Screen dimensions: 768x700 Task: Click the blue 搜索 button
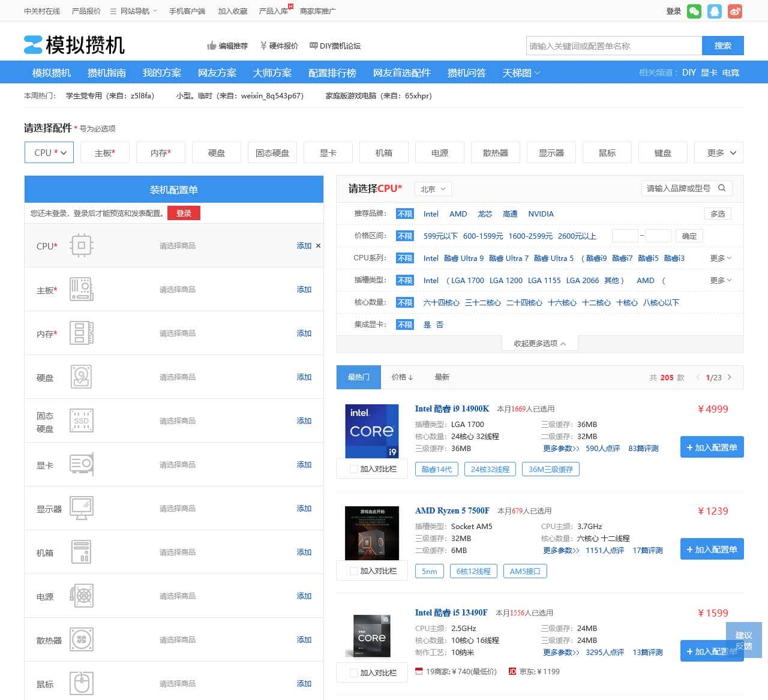723,46
